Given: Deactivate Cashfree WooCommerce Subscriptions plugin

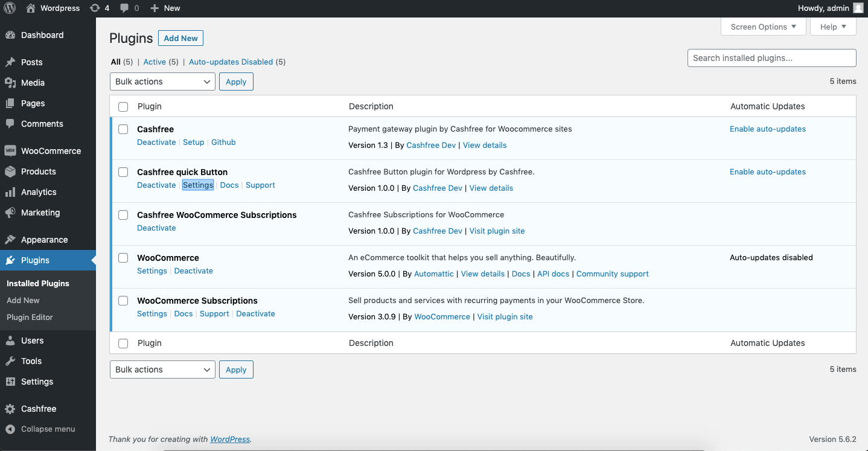Looking at the screenshot, I should click(156, 228).
